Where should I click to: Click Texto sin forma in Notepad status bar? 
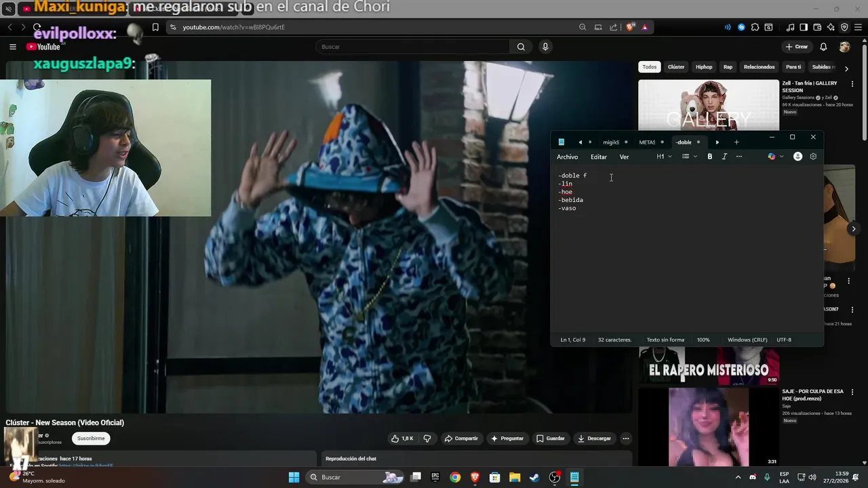[x=665, y=340]
